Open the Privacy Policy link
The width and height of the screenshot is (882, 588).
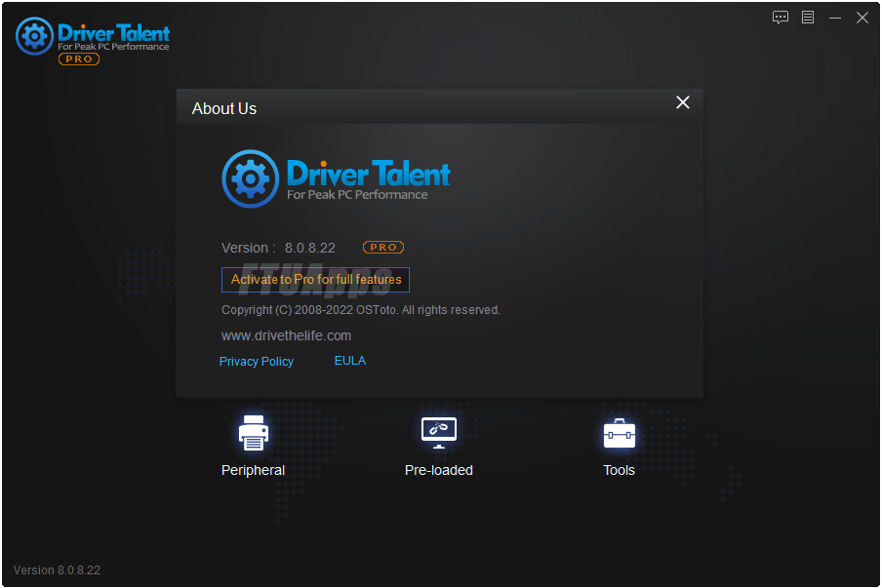pyautogui.click(x=257, y=362)
